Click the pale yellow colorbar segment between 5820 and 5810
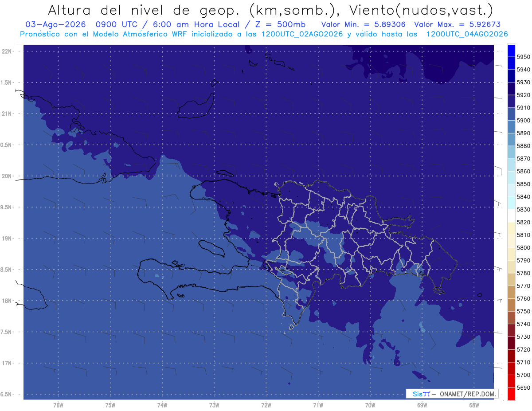The width and height of the screenshot is (532, 411). tap(511, 228)
